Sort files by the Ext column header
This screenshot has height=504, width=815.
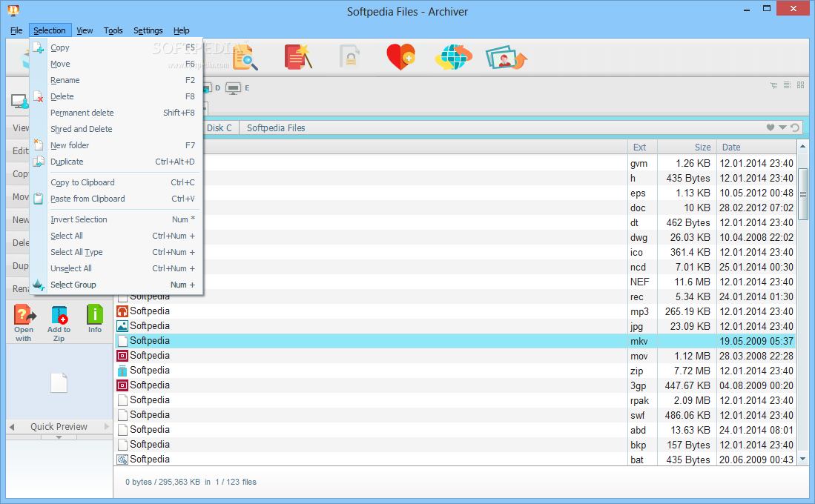tap(642, 147)
